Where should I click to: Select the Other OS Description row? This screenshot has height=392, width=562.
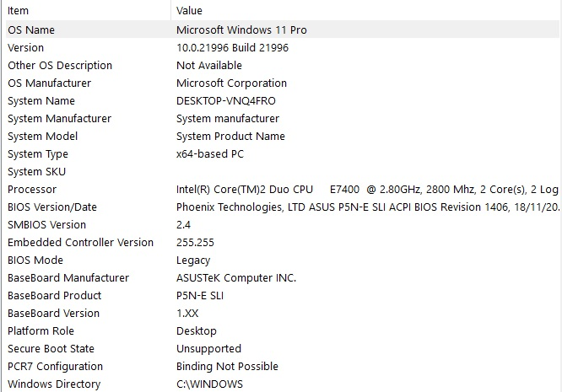pos(283,65)
